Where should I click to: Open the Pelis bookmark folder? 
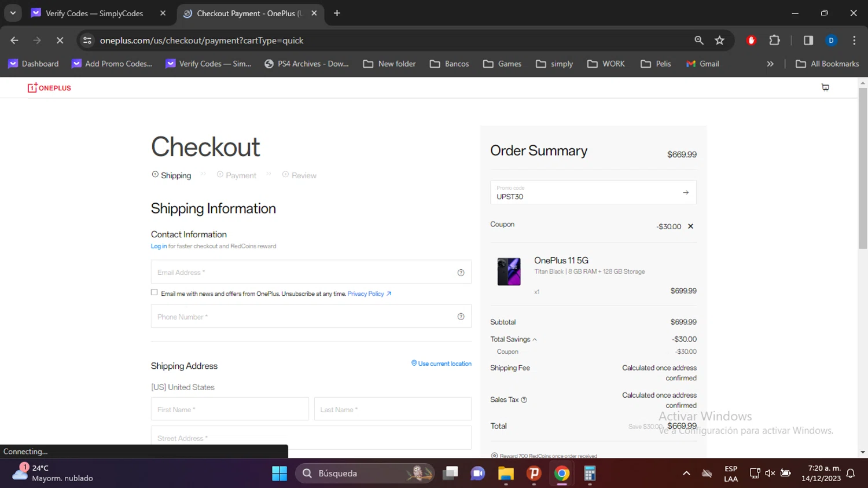click(656, 64)
